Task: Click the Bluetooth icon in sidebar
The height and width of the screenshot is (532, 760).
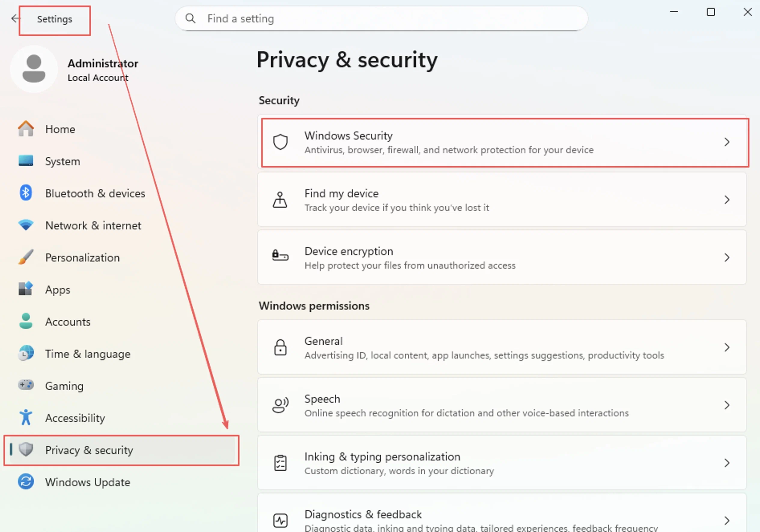Action: (x=26, y=192)
